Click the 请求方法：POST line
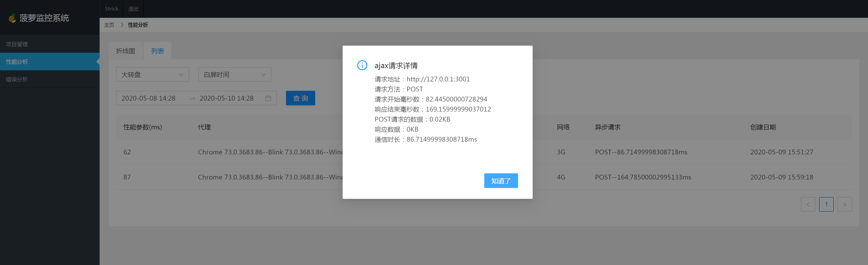The image size is (868, 265). (399, 89)
